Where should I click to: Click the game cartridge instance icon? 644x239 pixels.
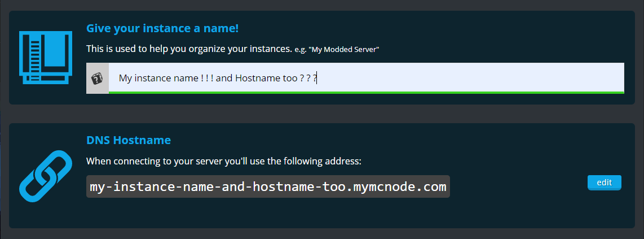pos(46,58)
